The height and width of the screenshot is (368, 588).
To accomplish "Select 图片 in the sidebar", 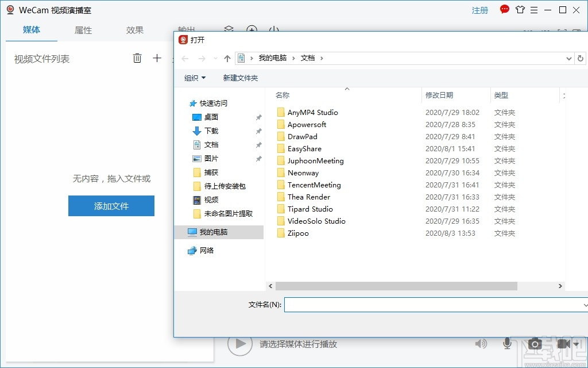I will tap(211, 159).
